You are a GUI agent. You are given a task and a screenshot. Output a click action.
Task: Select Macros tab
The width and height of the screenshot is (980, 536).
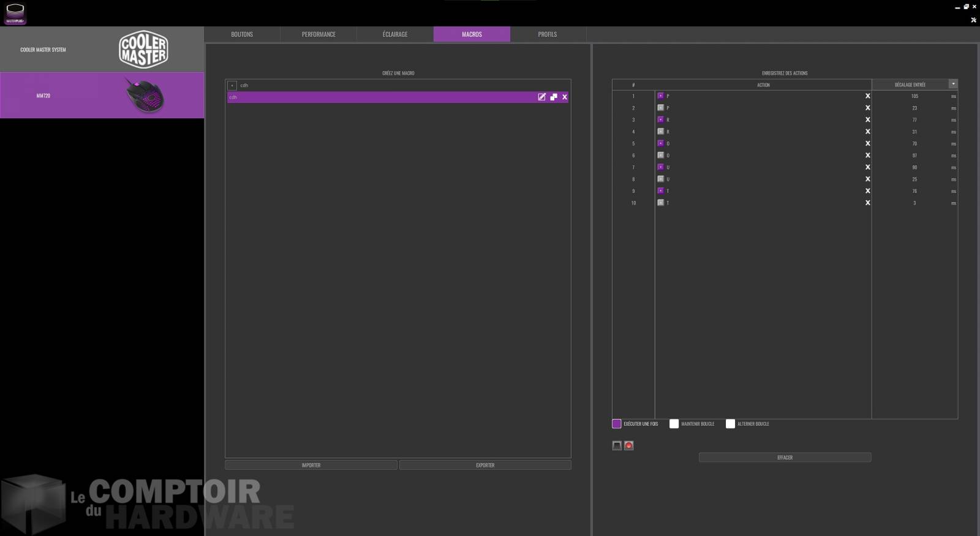pyautogui.click(x=472, y=34)
